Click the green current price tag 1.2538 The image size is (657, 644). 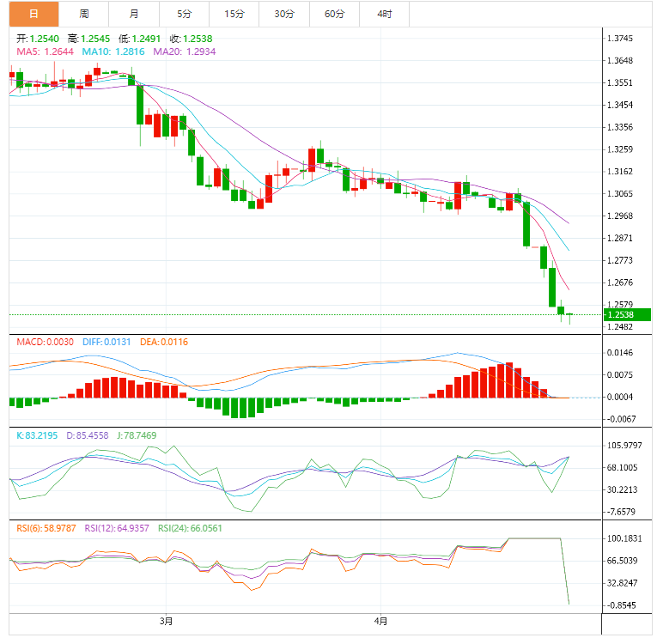coord(627,314)
